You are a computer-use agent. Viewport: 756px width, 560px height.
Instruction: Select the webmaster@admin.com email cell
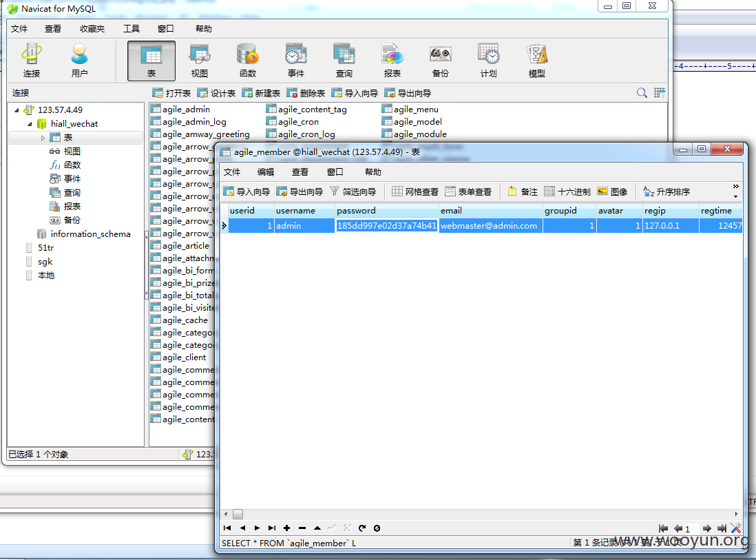[491, 226]
